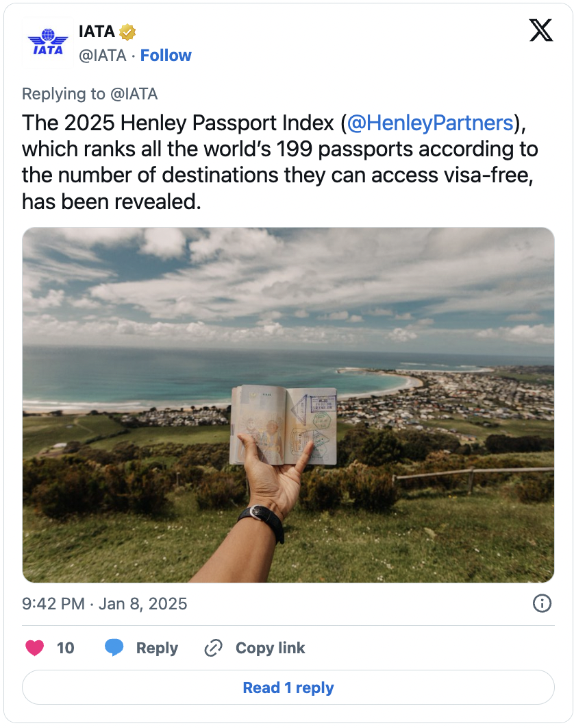Image resolution: width=574 pixels, height=728 pixels.
Task: Click the gold verified badge
Action: pos(127,32)
